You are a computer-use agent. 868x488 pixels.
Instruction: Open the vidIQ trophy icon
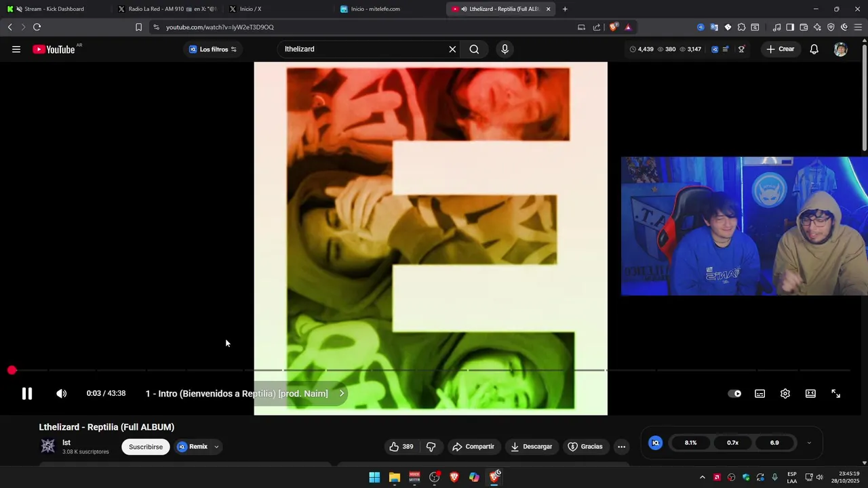click(742, 49)
